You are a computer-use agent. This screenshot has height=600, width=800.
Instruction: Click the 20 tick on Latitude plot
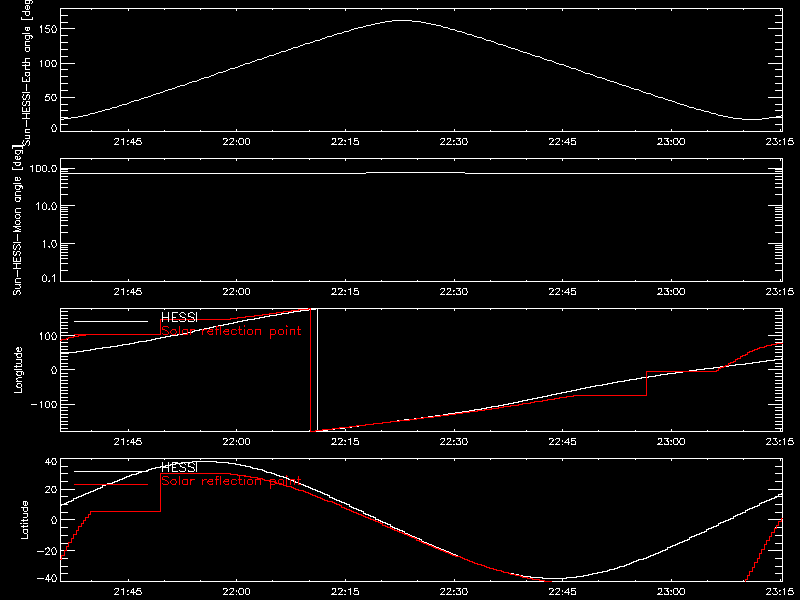pyautogui.click(x=51, y=490)
